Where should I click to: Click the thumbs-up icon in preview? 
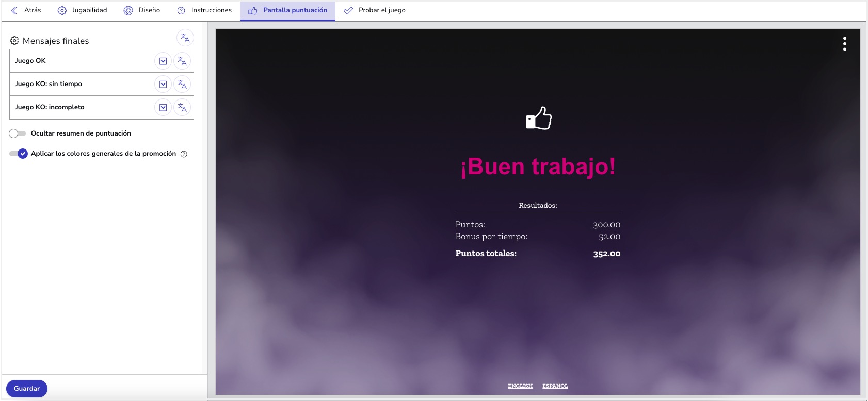pyautogui.click(x=539, y=118)
